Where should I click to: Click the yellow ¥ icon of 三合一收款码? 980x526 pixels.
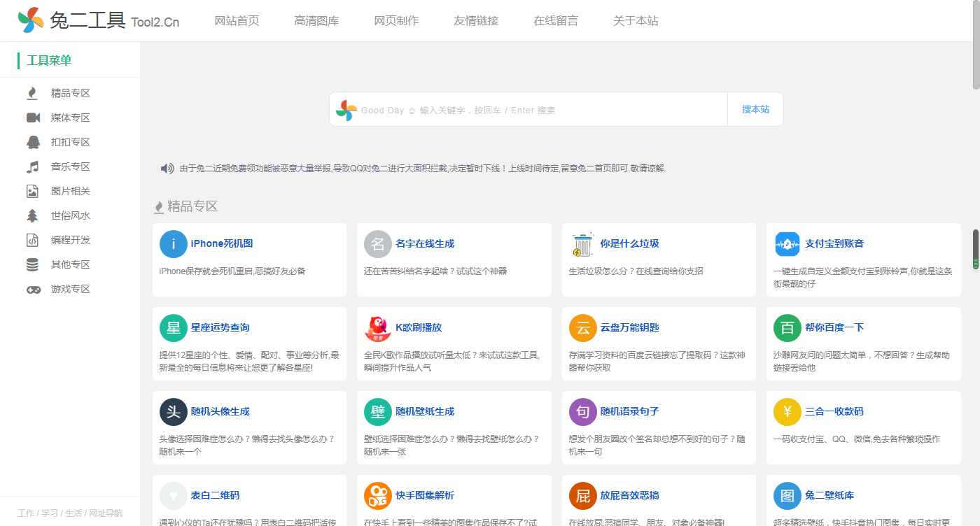pyautogui.click(x=787, y=412)
